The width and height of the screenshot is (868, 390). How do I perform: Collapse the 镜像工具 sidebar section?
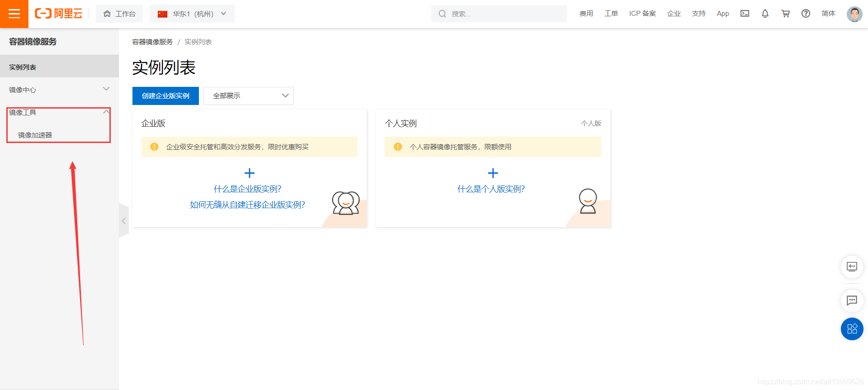point(59,112)
